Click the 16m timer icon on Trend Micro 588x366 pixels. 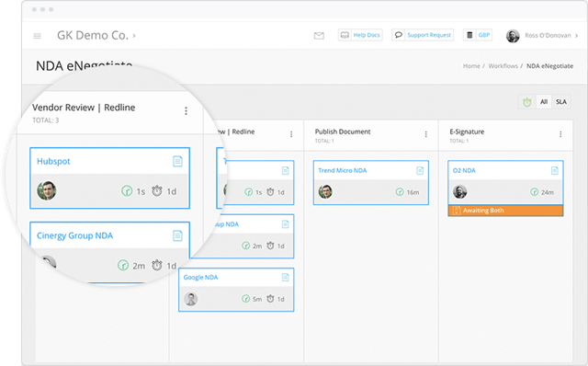pos(400,192)
